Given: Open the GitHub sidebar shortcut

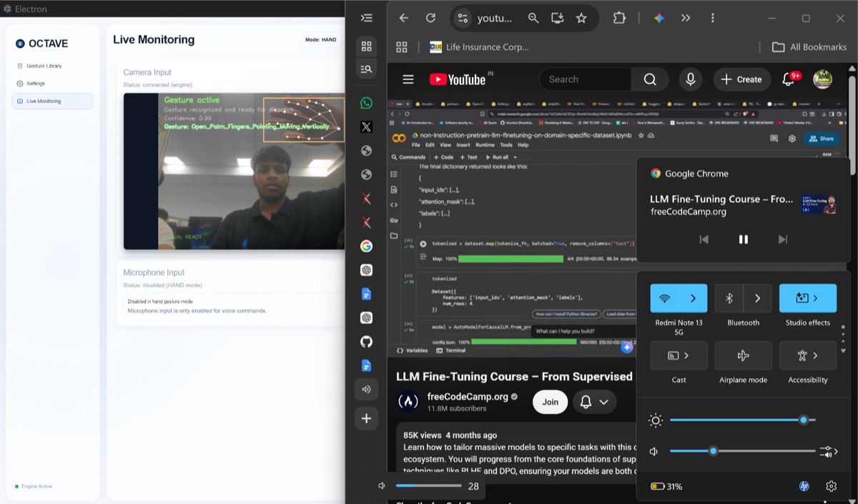Looking at the screenshot, I should coord(366,342).
